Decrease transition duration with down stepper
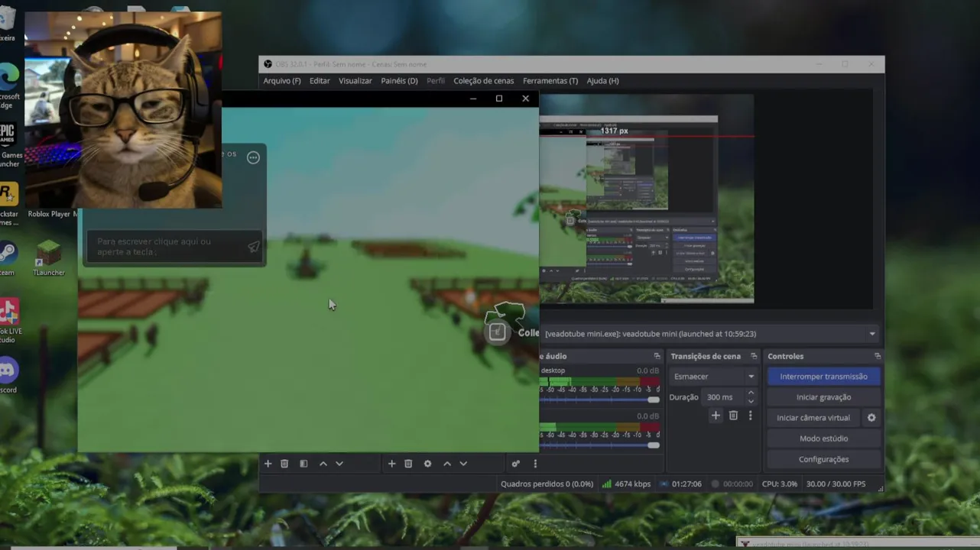 [x=751, y=401]
